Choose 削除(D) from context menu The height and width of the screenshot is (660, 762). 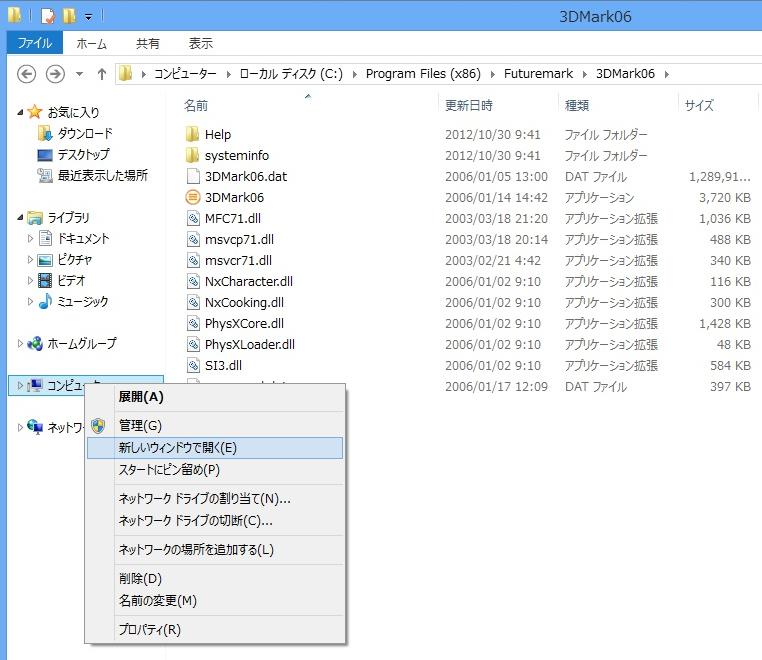click(x=215, y=578)
